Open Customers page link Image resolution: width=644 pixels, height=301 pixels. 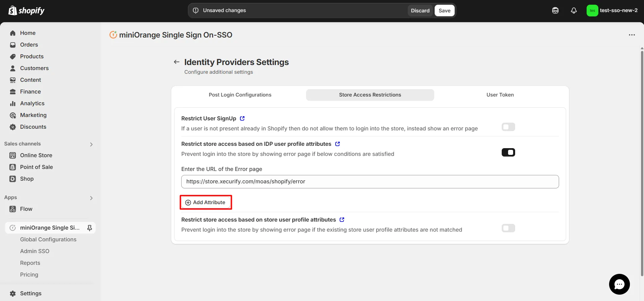tap(34, 68)
